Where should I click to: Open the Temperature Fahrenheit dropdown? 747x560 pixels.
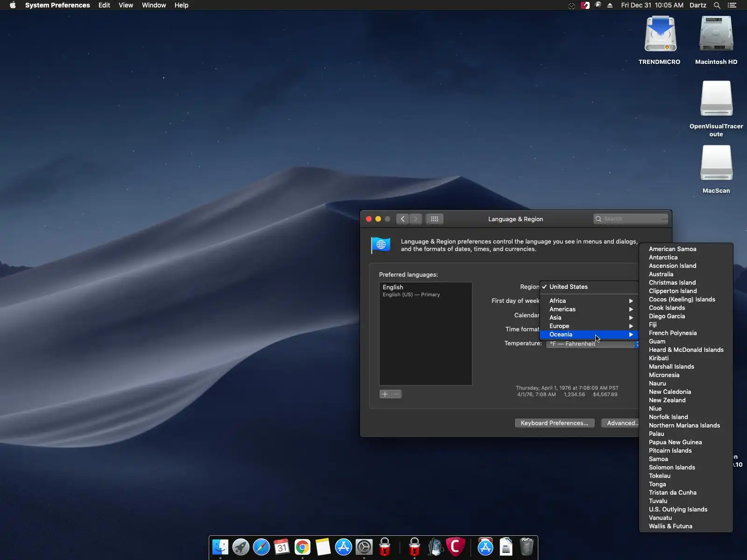[593, 344]
